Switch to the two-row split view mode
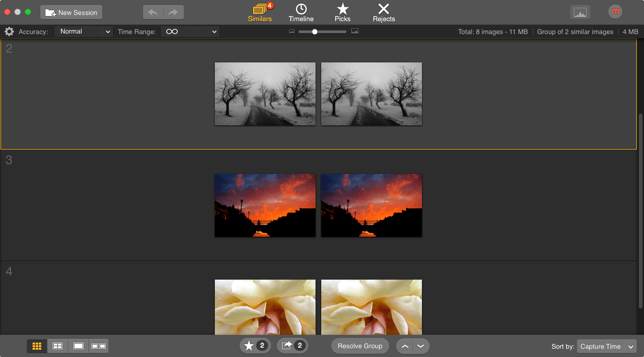The image size is (644, 357). (x=58, y=346)
